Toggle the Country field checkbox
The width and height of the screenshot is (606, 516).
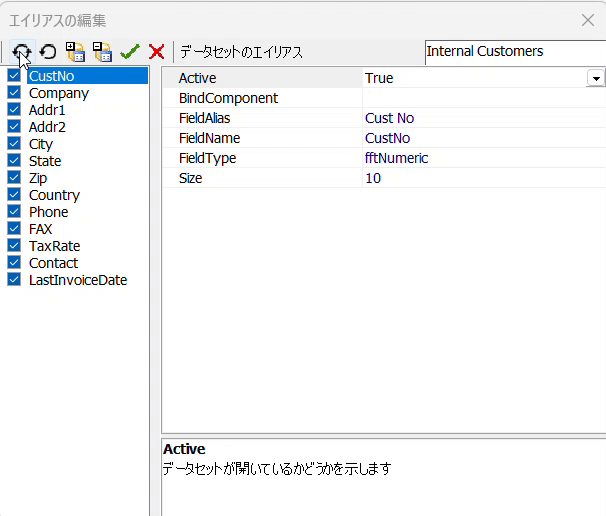coord(14,195)
